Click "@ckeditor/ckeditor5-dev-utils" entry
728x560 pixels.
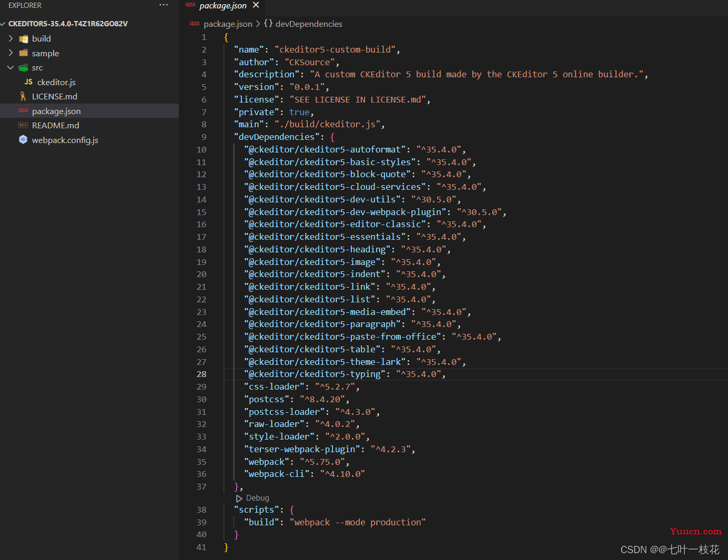322,199
